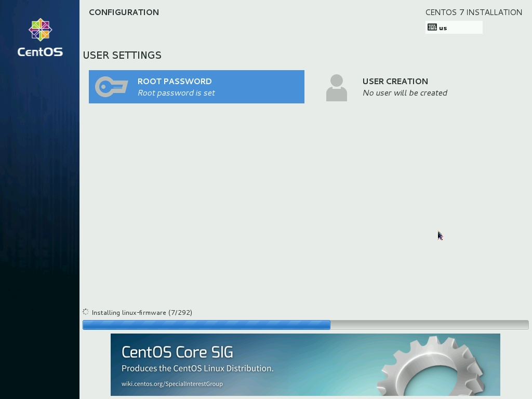Click the keyboard layout icon
This screenshot has height=399, width=532.
pos(432,28)
